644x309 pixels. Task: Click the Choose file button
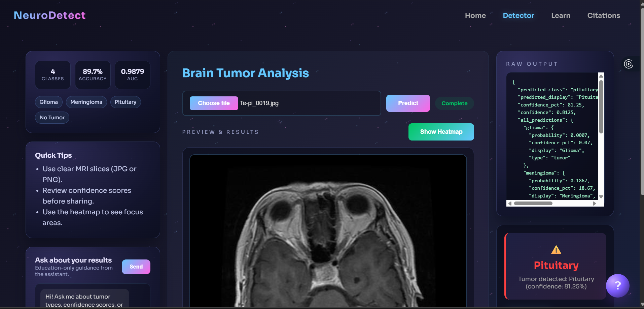[214, 103]
